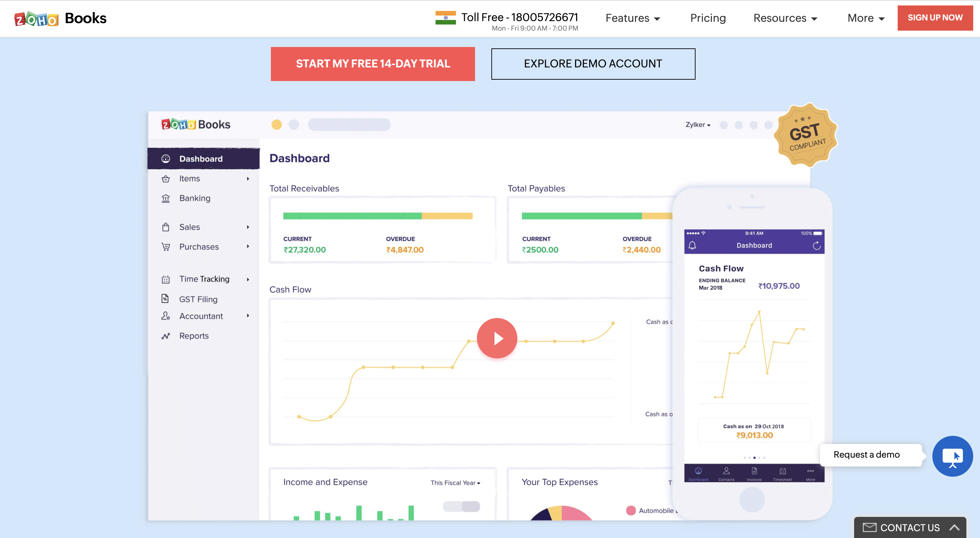
Task: Open the Pricing page
Action: (x=708, y=18)
